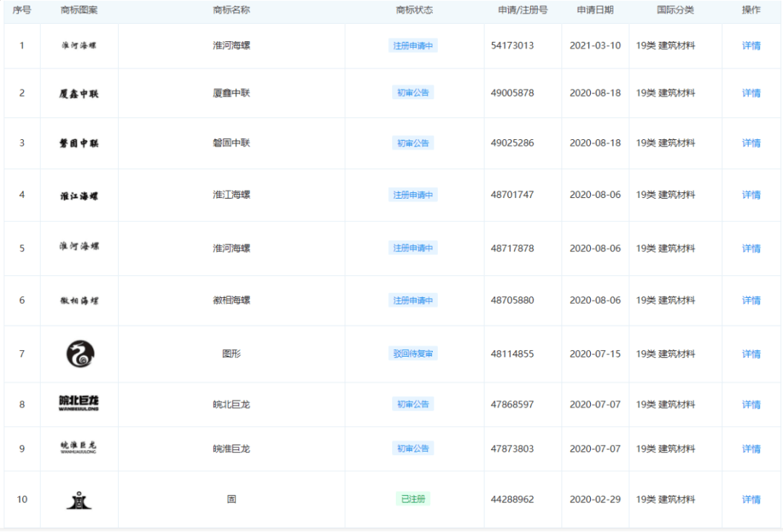Click the 皖淮巨龙 calligraphy logo image
Image resolution: width=783 pixels, height=532 pixels.
pos(79,448)
